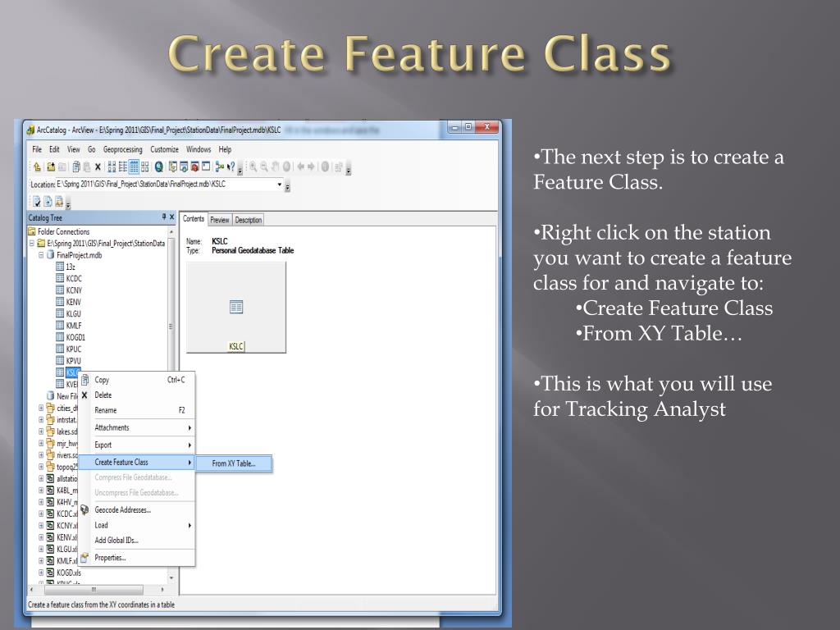Open the Location path dropdown arrow
The image size is (840, 630).
coord(279,185)
